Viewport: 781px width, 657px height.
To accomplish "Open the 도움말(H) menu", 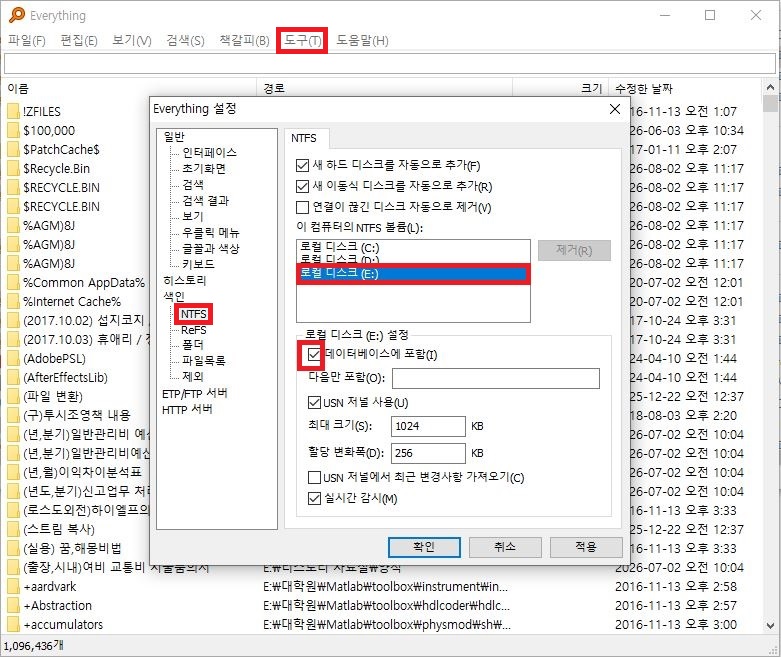I will [x=362, y=40].
